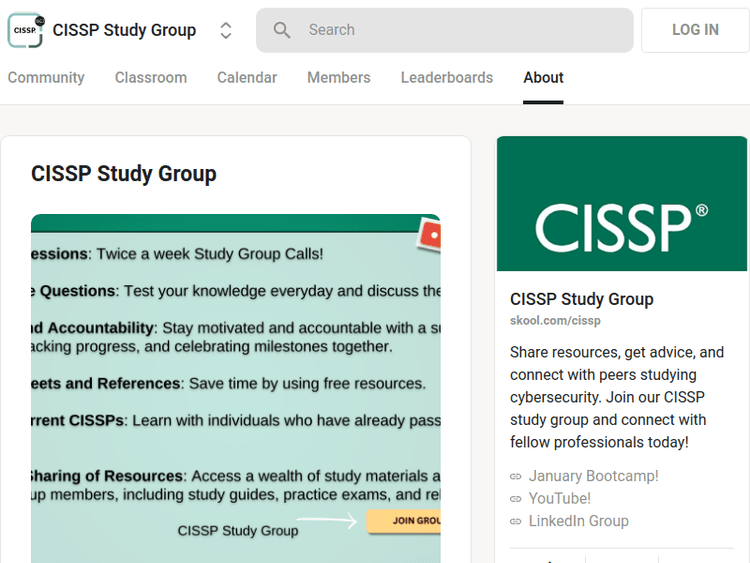The height and width of the screenshot is (563, 750).
Task: Open the YouTube! link
Action: point(560,498)
